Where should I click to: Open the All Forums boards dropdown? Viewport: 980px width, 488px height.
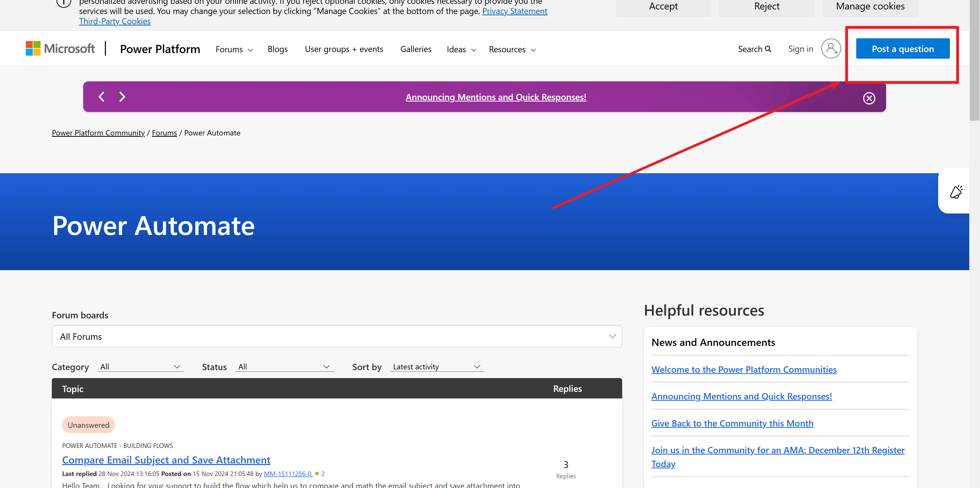[x=337, y=336]
